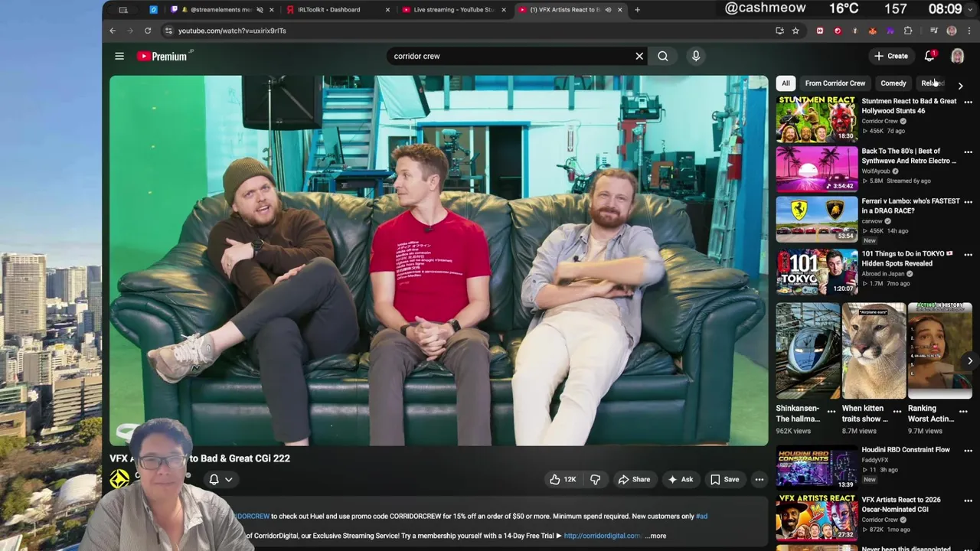Screen dimensions: 980x551
Task: Run search with the magnifier button
Action: pos(663,56)
